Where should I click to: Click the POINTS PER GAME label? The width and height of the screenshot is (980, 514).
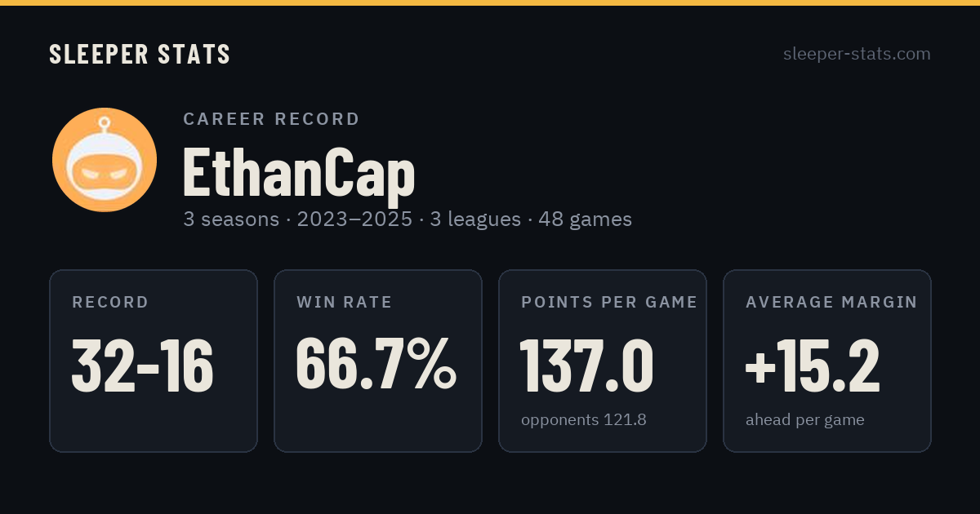[x=609, y=303]
